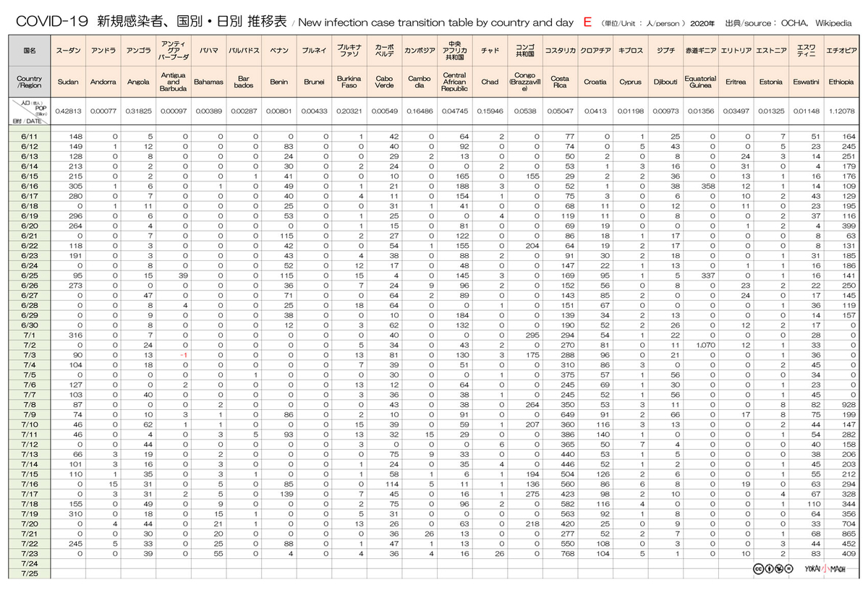
Task: Select the 'Andorra' column header
Action: tap(103, 82)
